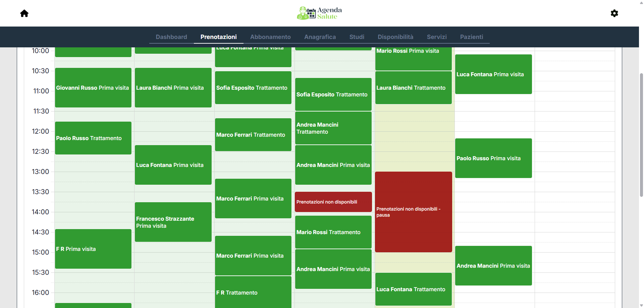The height and width of the screenshot is (308, 644).
Task: Open Andrea Mancini Prima visita ending 16:00
Action: (493, 266)
